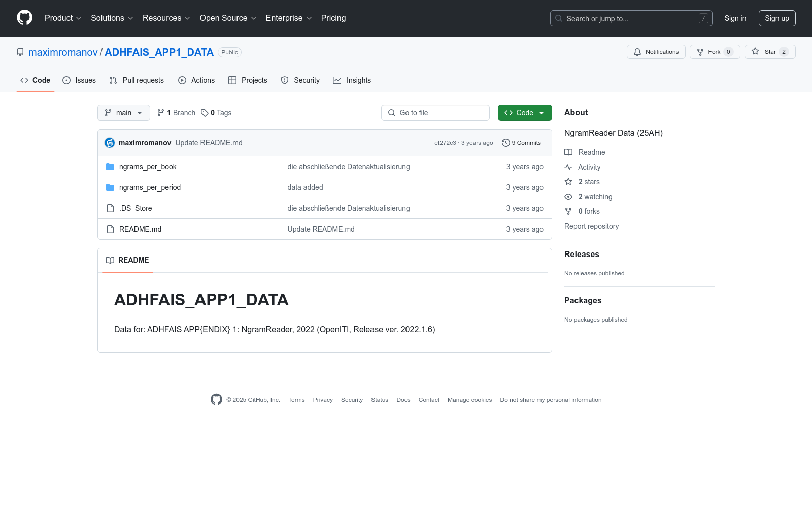Click Report repository
The image size is (812, 508).
point(591,226)
